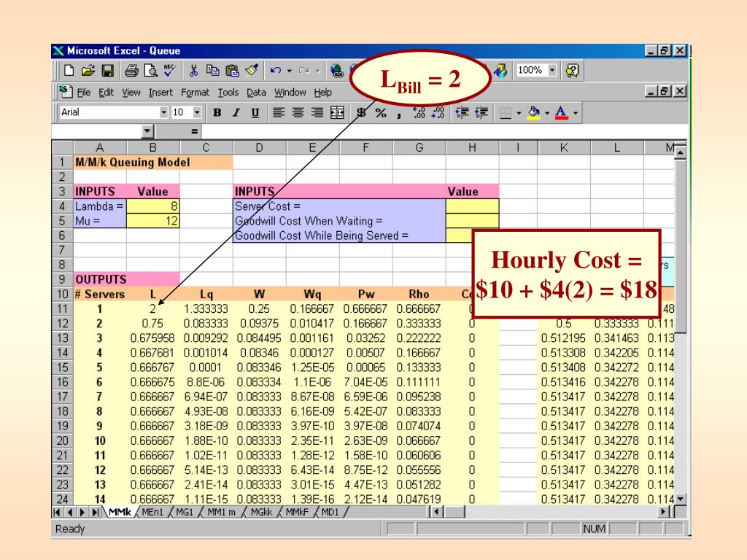The width and height of the screenshot is (747, 560).
Task: Switch to the MM1 m sheet tab
Action: click(222, 512)
